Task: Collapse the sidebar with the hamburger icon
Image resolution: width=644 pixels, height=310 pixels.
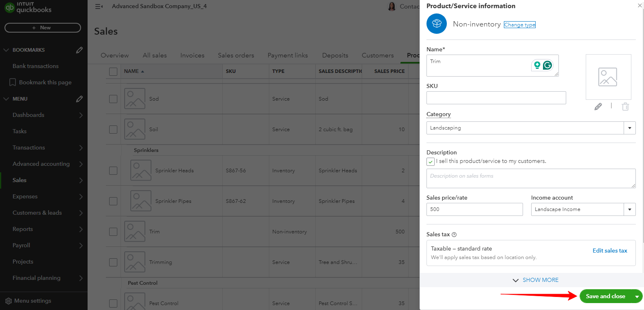Action: 99,7
